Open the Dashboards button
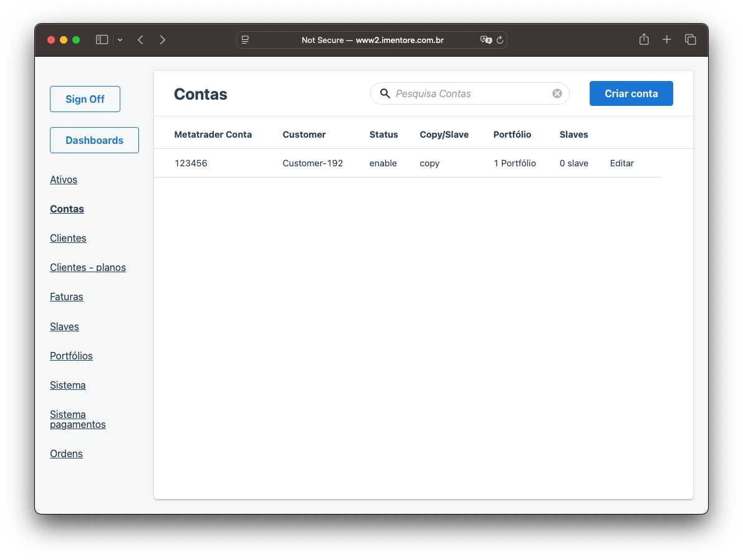743x560 pixels. coord(94,140)
